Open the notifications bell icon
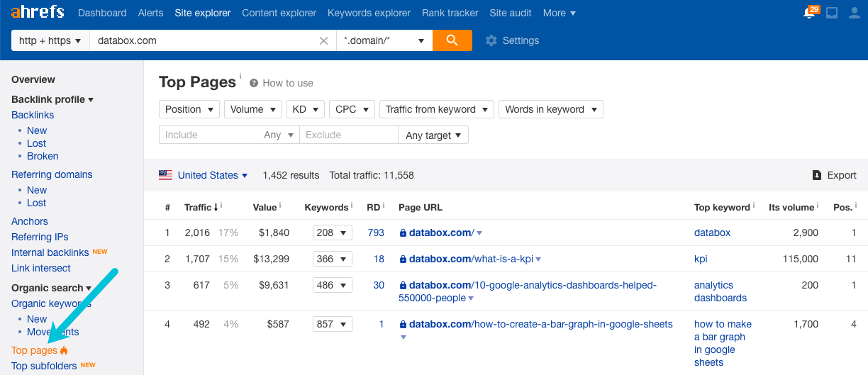 coord(810,13)
